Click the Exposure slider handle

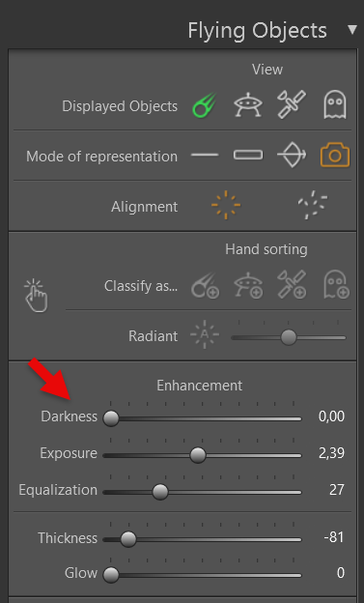click(x=198, y=455)
